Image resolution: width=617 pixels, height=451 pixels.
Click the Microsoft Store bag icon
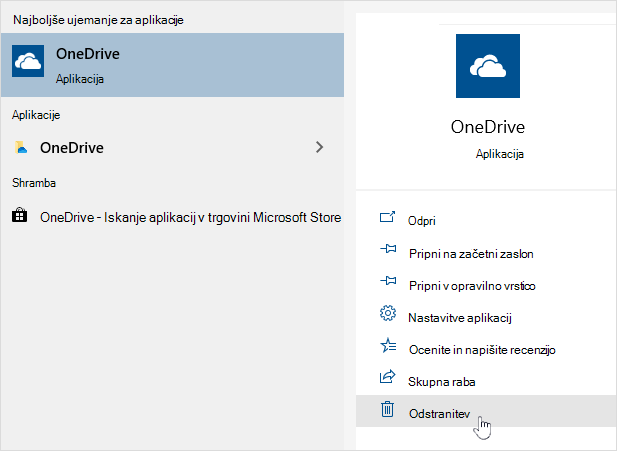(20, 216)
